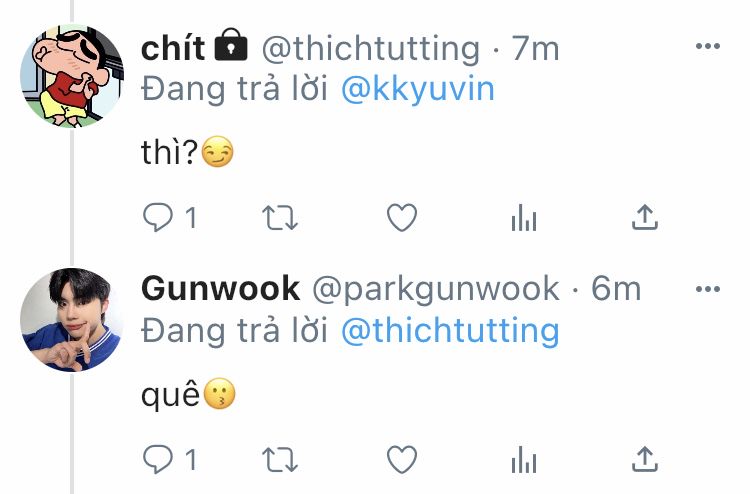Open Gunwook's profile photo
Viewport: 750px width, 494px height.
(72, 319)
